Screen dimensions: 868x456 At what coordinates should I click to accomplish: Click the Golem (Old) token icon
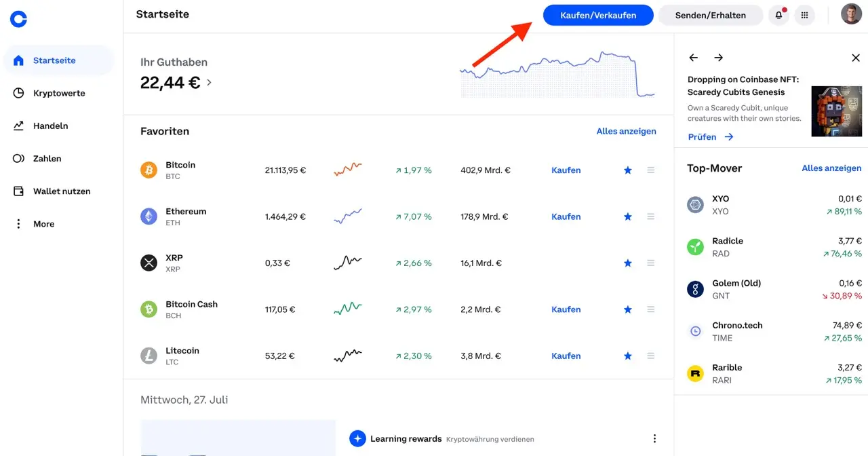(x=695, y=289)
